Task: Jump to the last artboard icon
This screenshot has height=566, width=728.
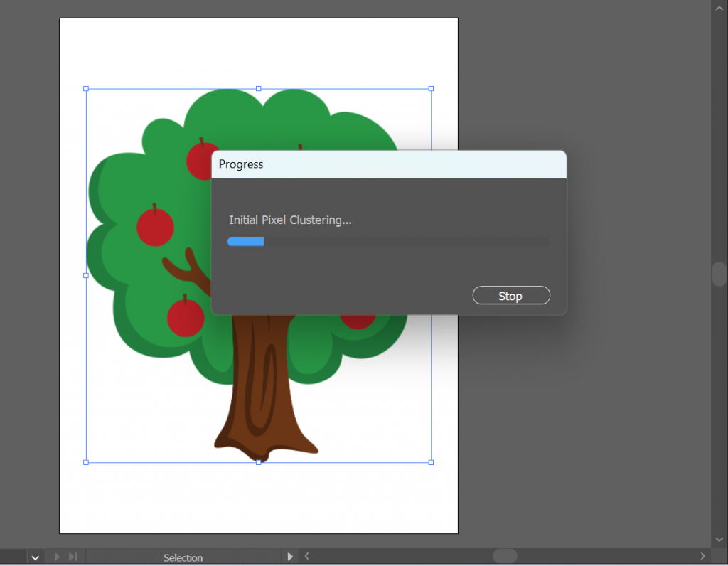Action: (x=73, y=557)
